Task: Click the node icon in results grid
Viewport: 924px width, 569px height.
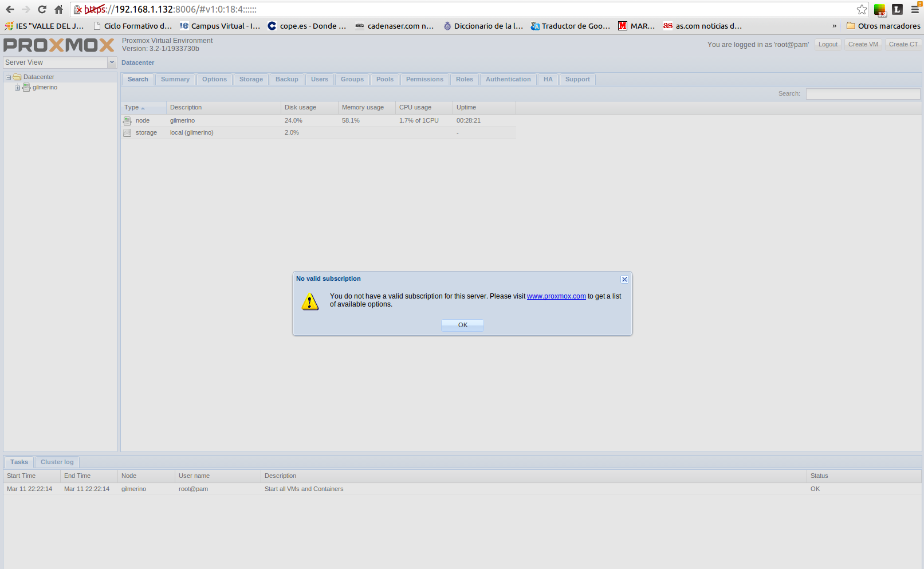Action: 127,121
